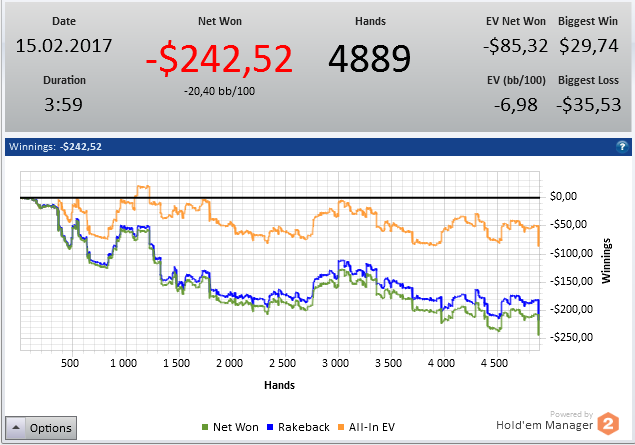Click the Winnings: -$242,52 title bar text
Viewport: 635px width, 445px height.
(55, 147)
